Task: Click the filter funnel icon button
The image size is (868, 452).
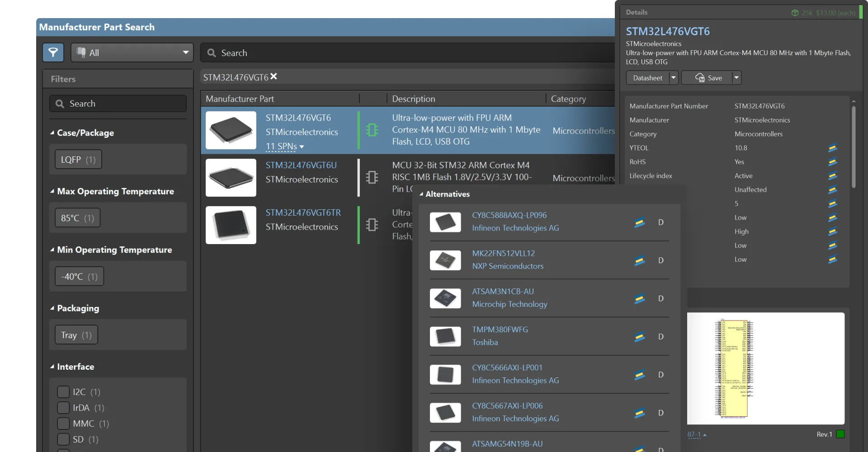Action: (x=53, y=52)
